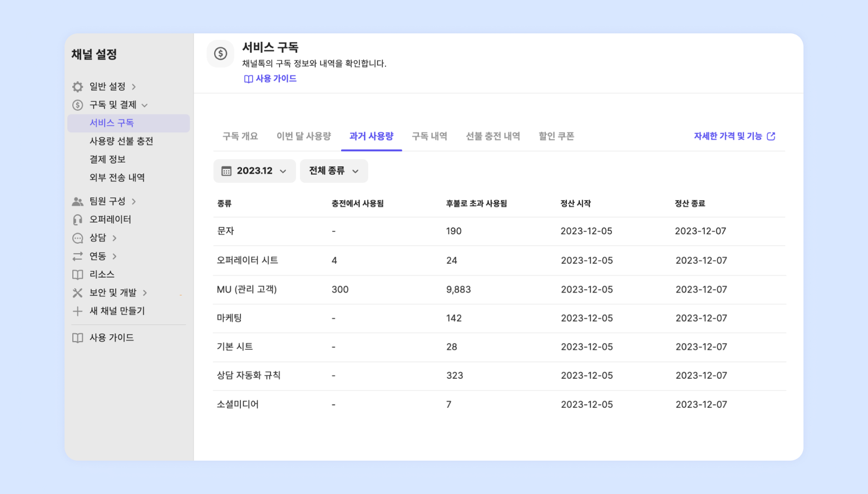
Task: Click the tools icon beside 보안 및 개발
Action: click(78, 293)
